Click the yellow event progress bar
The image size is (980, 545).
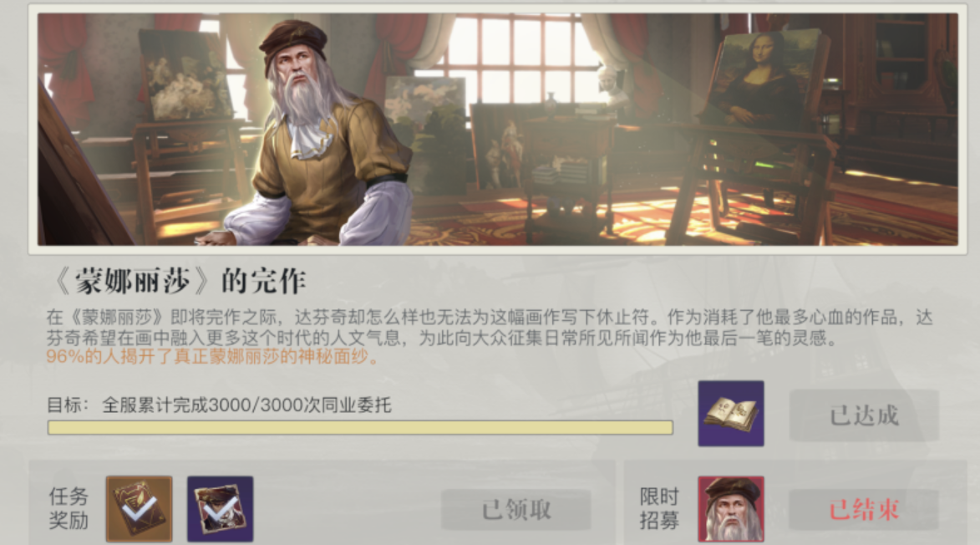click(x=360, y=427)
